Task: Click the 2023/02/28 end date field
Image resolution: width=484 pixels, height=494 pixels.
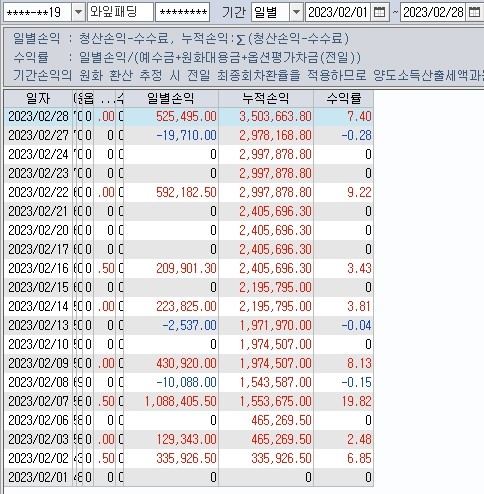Action: (x=433, y=12)
